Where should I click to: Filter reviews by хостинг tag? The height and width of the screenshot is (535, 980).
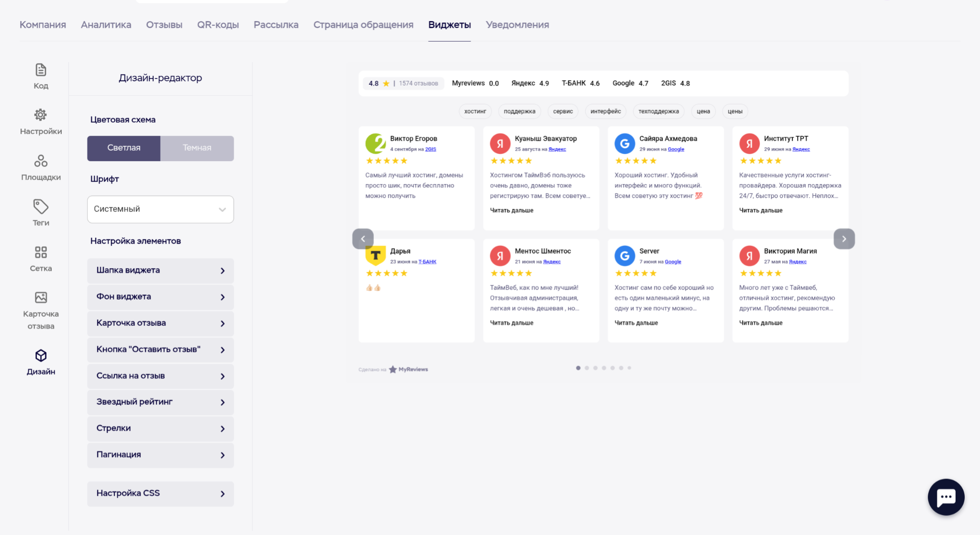475,111
